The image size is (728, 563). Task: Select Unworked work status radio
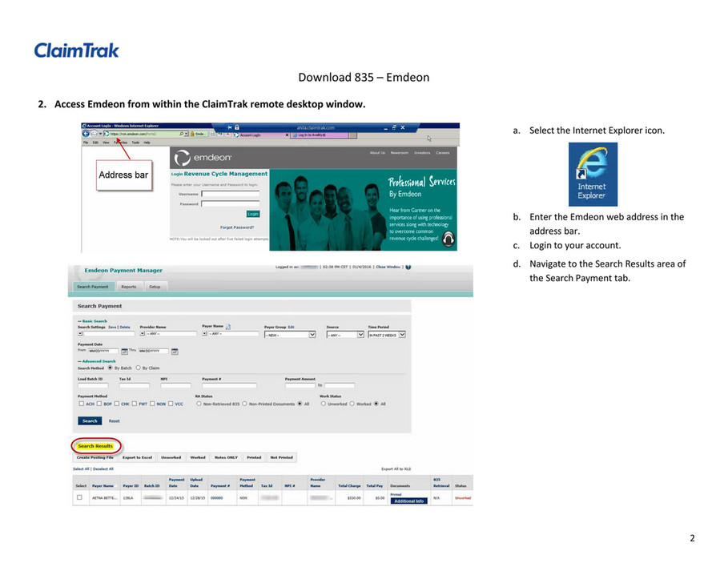(323, 404)
